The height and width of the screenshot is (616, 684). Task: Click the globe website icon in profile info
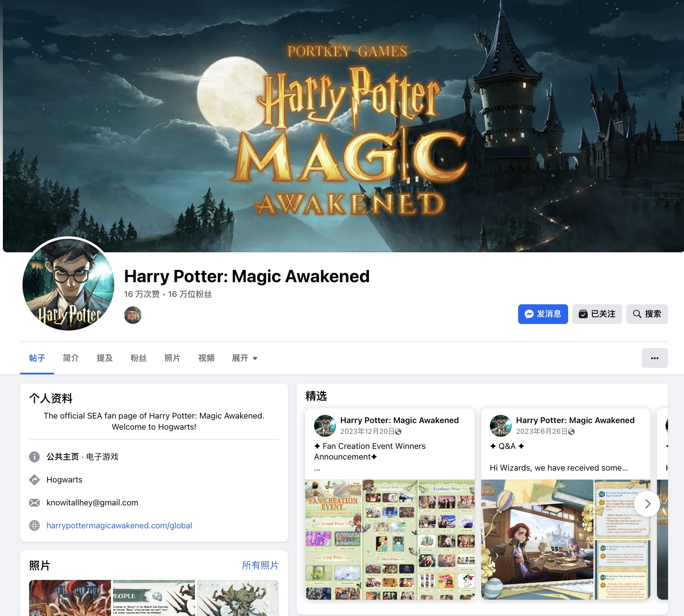[x=34, y=525]
